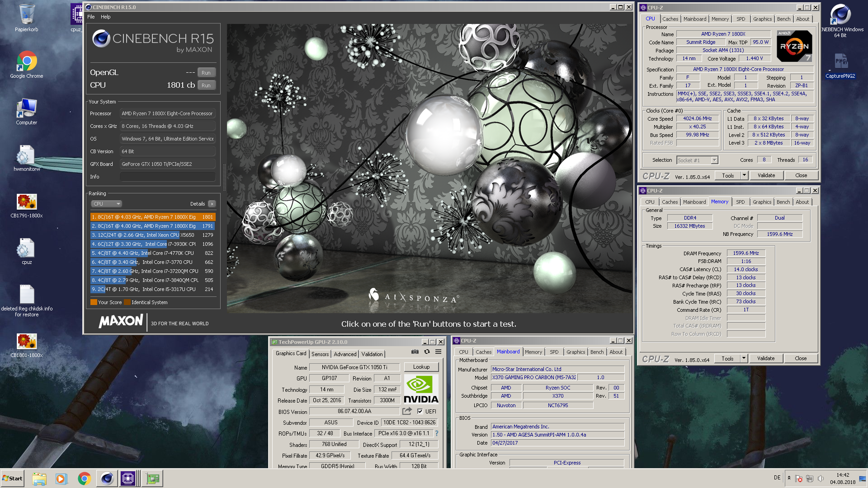This screenshot has width=868, height=488.
Task: Open the deleted Reg chkdsk info file icon
Action: click(x=27, y=300)
